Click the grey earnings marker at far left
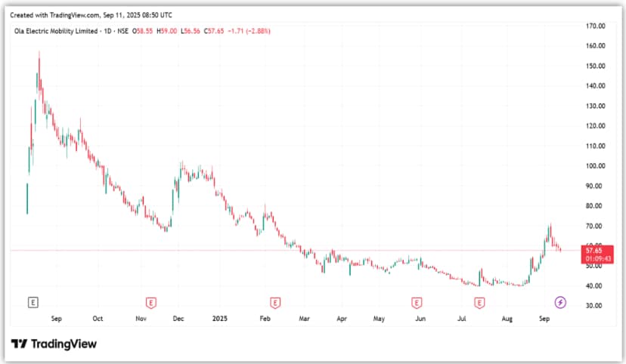Image resolution: width=626 pixels, height=364 pixels. click(x=33, y=302)
